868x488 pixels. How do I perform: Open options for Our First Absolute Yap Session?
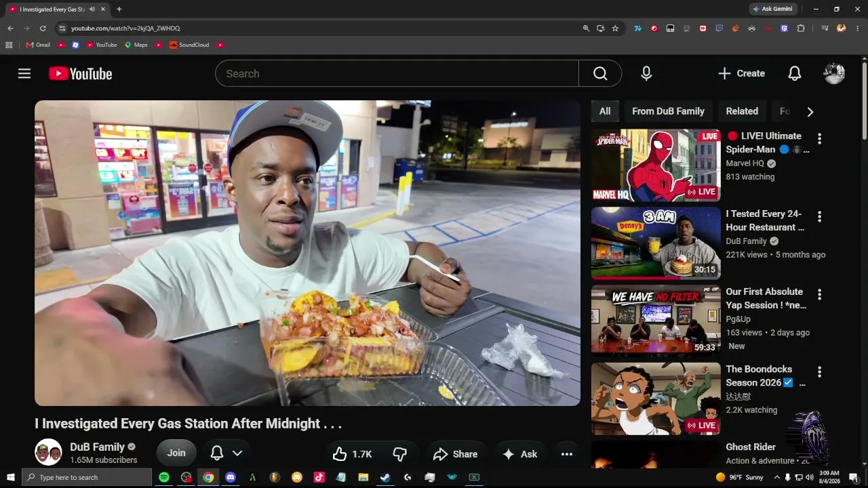coord(819,294)
